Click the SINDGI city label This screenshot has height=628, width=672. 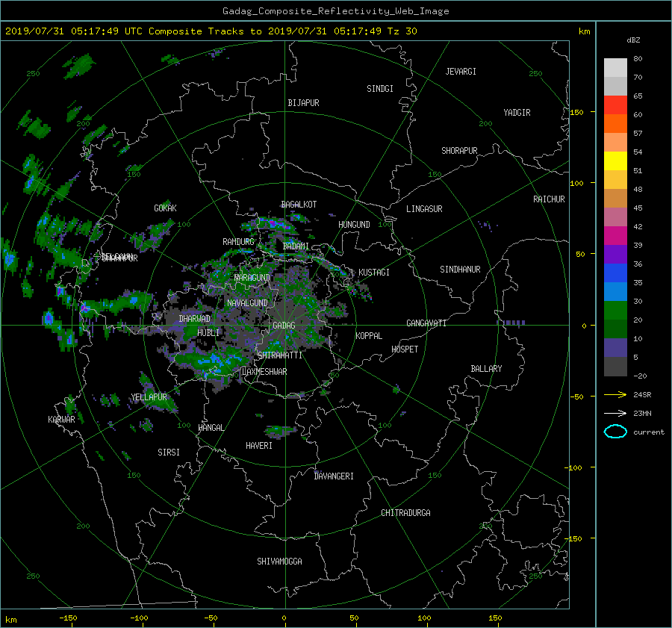click(x=380, y=89)
